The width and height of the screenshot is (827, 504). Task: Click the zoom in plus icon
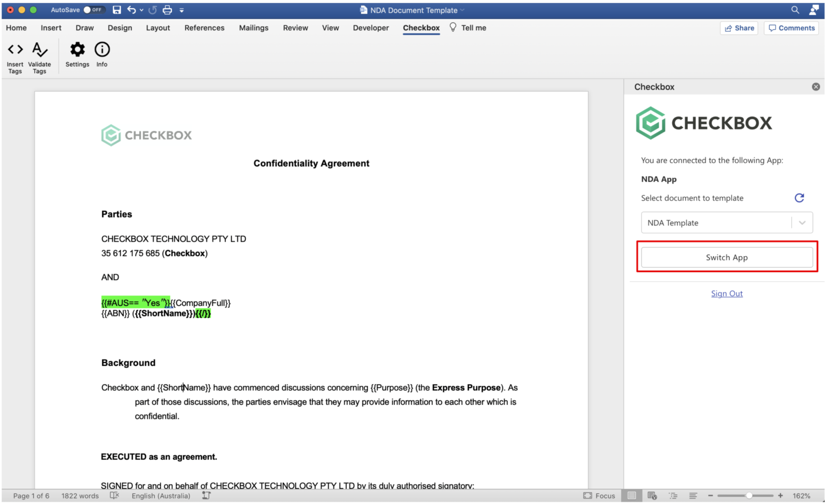pos(780,496)
